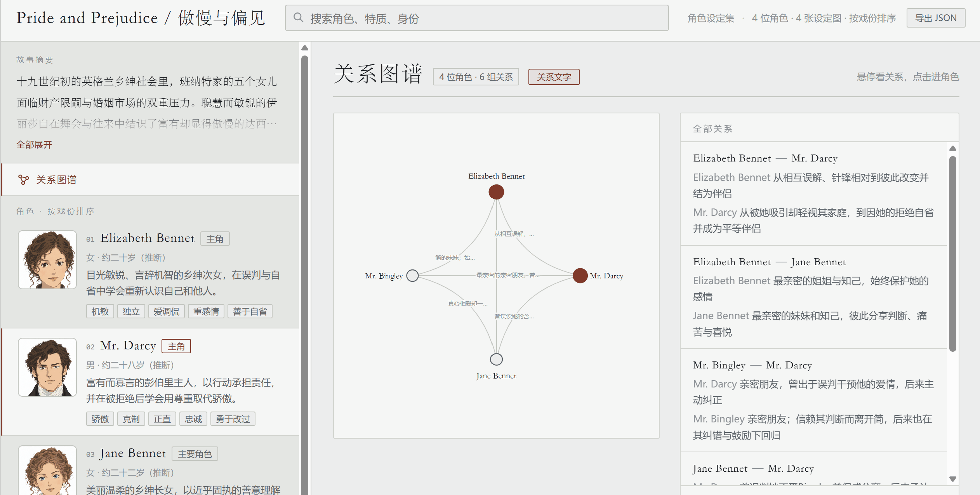Focus the character search input field
Image resolution: width=980 pixels, height=495 pixels.
477,18
